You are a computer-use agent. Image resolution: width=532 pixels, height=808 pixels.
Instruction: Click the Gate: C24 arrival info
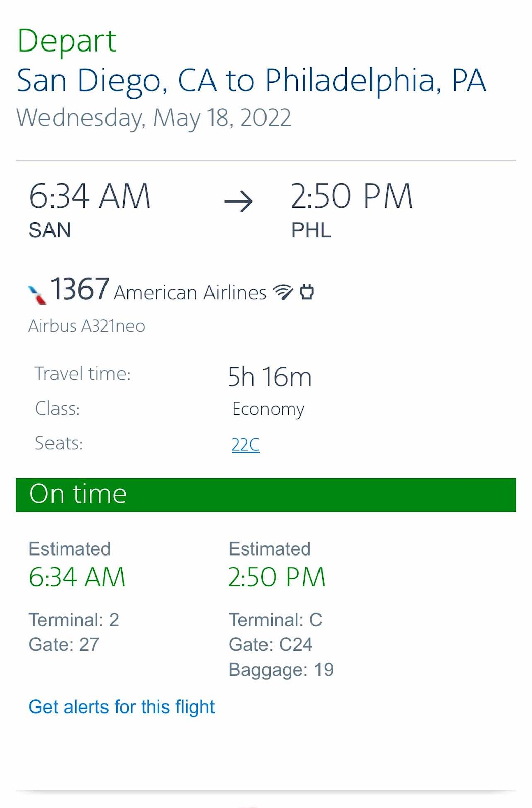(271, 645)
